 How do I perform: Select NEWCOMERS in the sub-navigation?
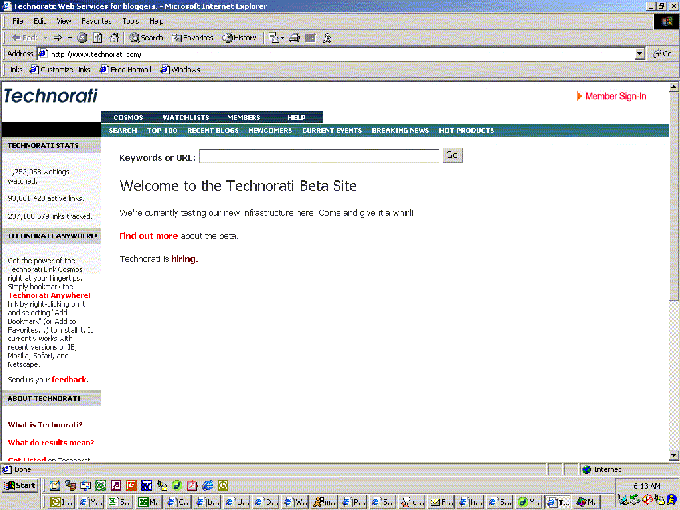(270, 131)
